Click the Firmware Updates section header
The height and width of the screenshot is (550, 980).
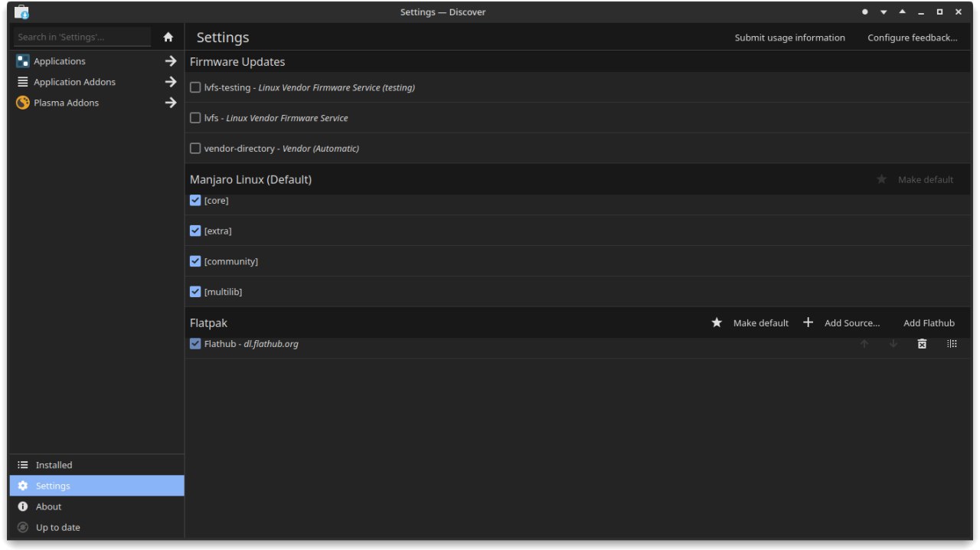(x=237, y=62)
